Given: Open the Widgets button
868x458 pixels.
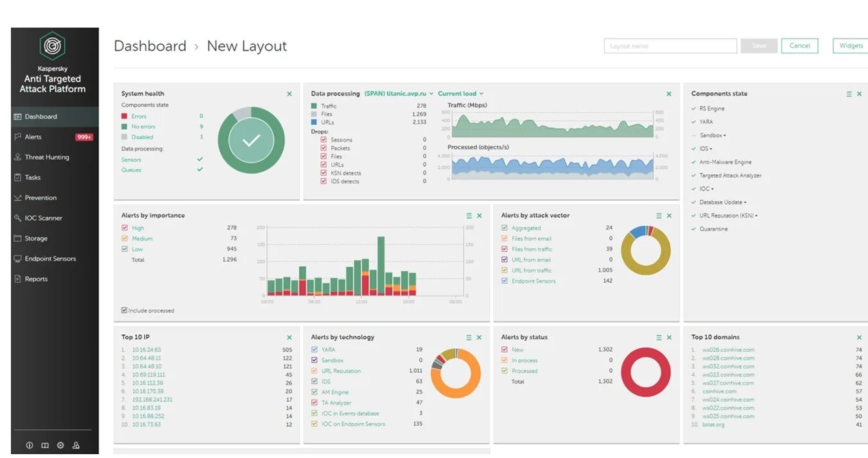Looking at the screenshot, I should tap(851, 46).
